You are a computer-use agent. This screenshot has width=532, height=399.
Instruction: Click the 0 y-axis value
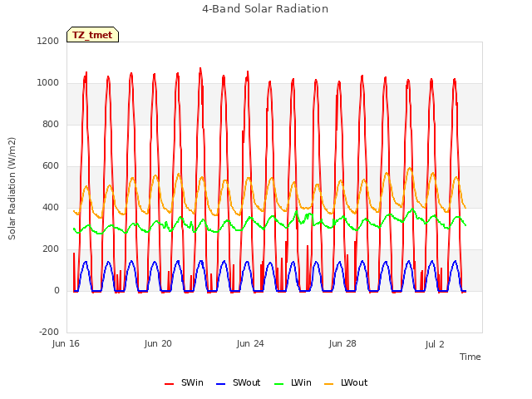coord(57,290)
